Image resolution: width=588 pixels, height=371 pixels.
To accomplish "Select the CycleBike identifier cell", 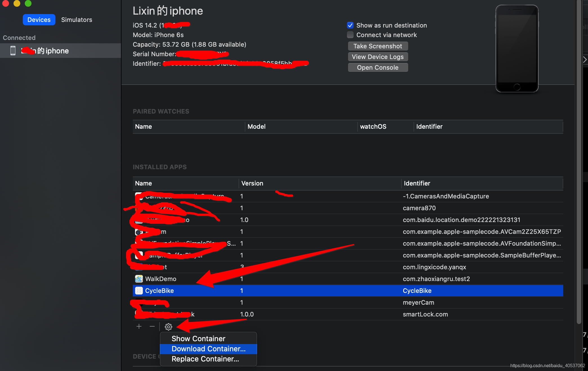I will pyautogui.click(x=417, y=291).
